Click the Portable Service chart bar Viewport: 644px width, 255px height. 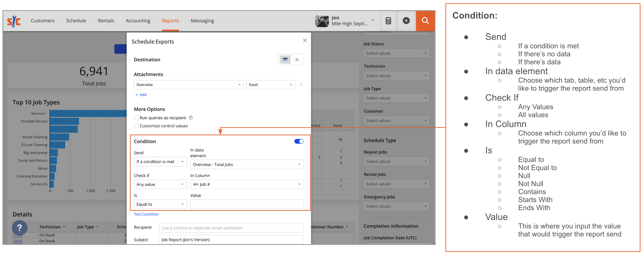click(x=64, y=122)
